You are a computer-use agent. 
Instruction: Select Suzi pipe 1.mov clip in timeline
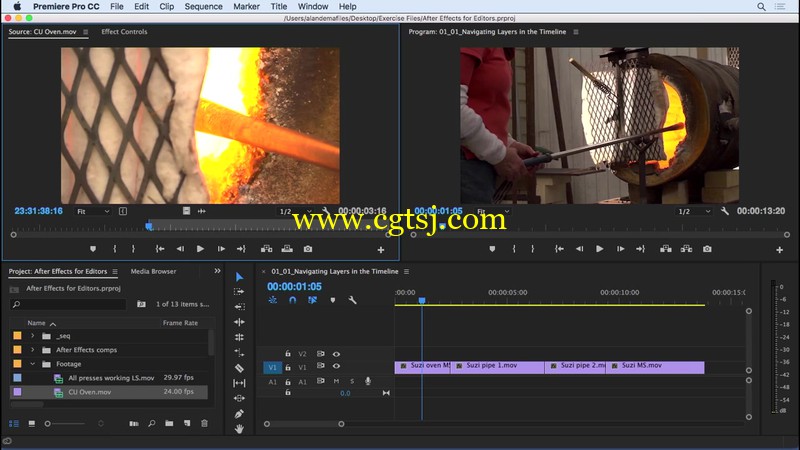[x=497, y=367]
